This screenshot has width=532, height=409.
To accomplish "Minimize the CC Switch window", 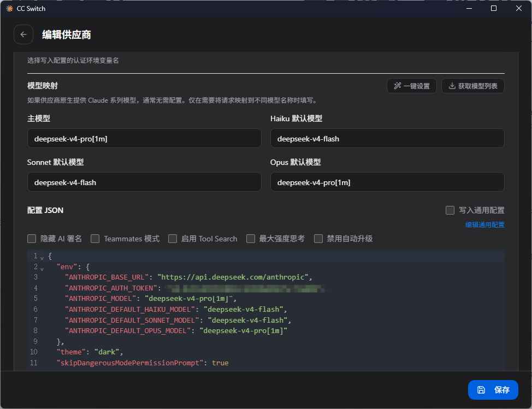I will point(469,9).
